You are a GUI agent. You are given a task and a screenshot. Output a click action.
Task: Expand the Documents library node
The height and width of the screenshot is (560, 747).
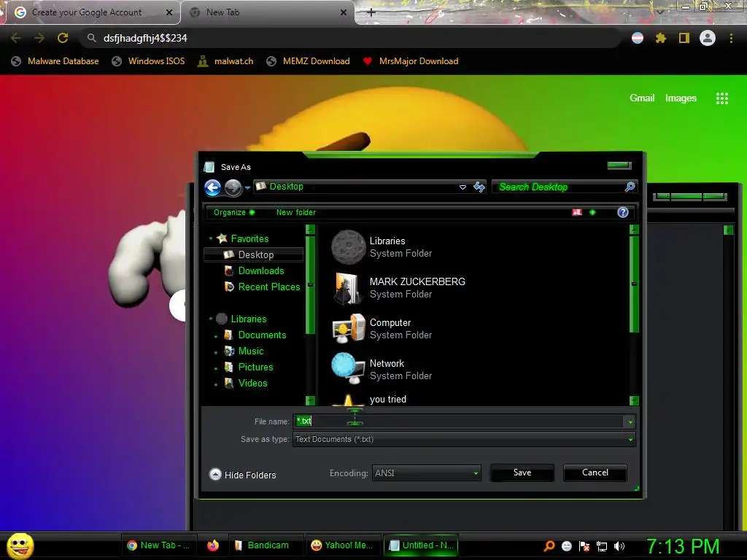pyautogui.click(x=216, y=335)
